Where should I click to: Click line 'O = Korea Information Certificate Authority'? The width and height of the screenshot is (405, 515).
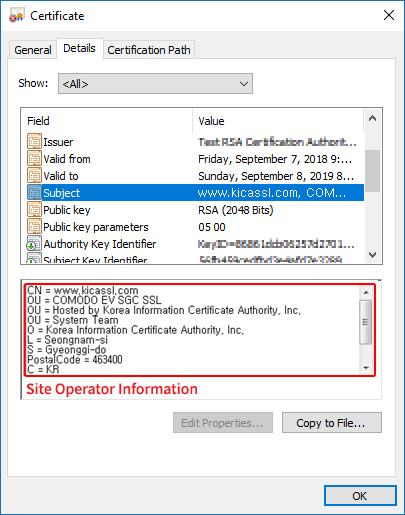click(136, 330)
